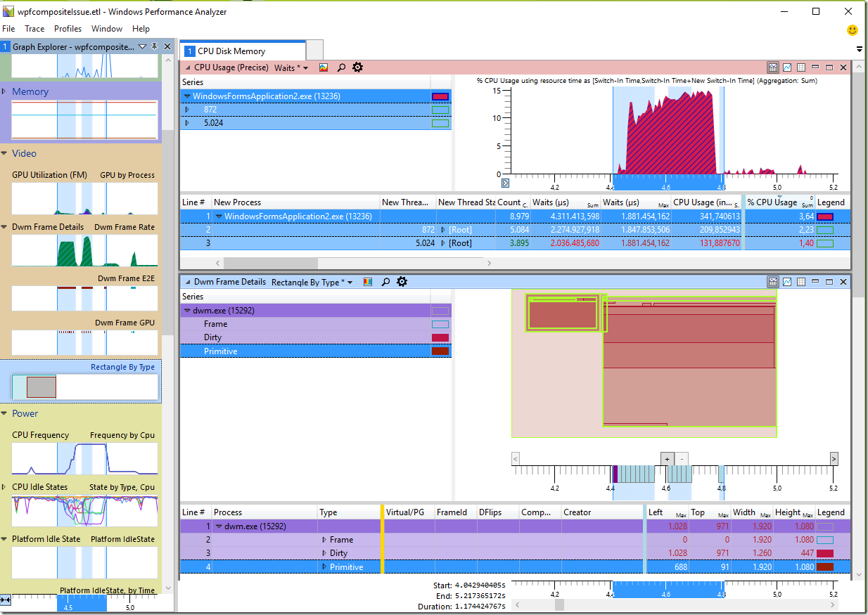Click the Type column header in Dwm table
Viewport: 868px width, 615px height.
pos(349,512)
